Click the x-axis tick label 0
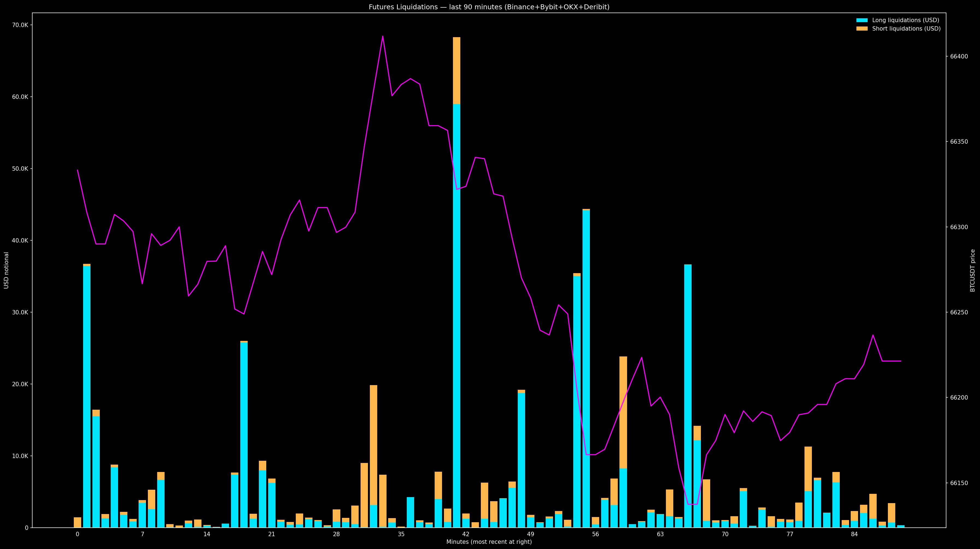 [x=78, y=534]
